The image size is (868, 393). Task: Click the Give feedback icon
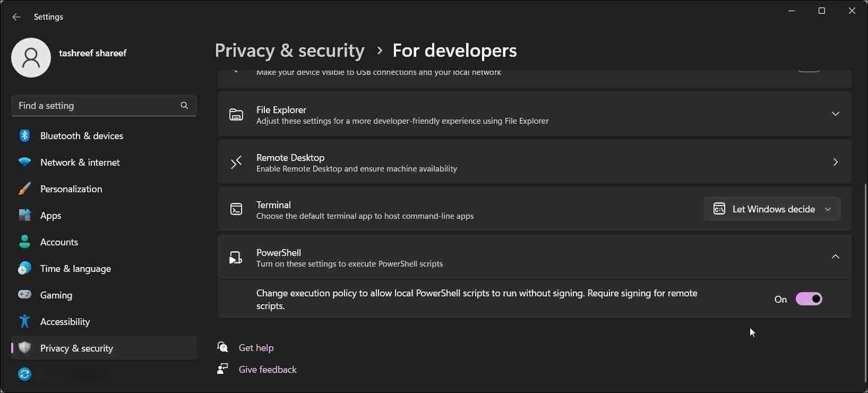222,369
